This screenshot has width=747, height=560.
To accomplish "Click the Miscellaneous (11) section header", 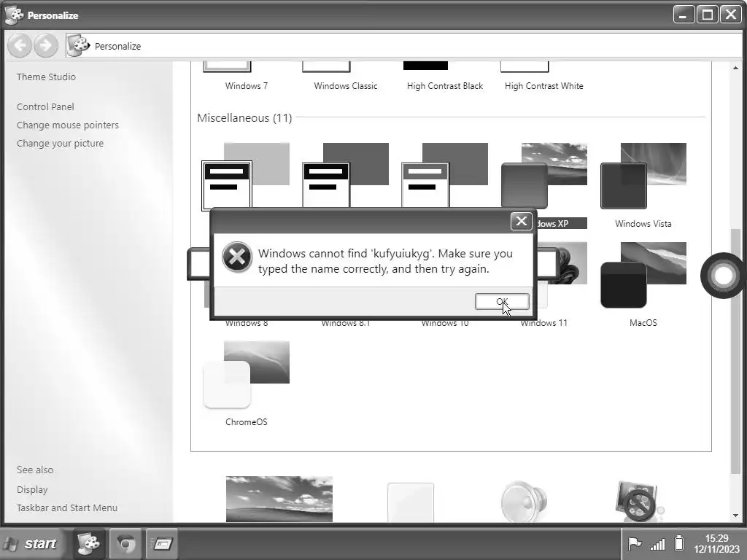I will 244,117.
